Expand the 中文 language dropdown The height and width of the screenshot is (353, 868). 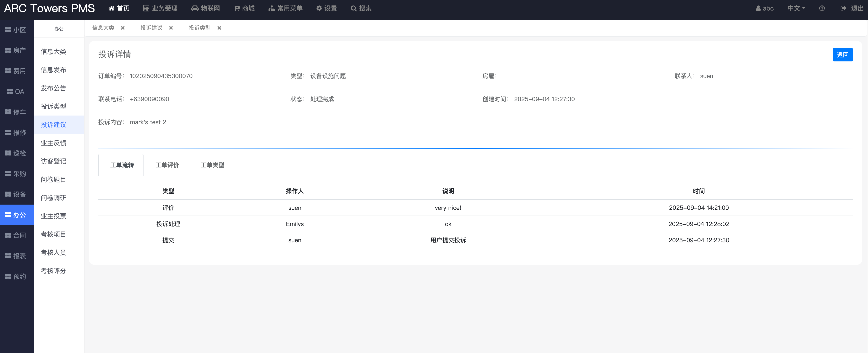pyautogui.click(x=796, y=8)
